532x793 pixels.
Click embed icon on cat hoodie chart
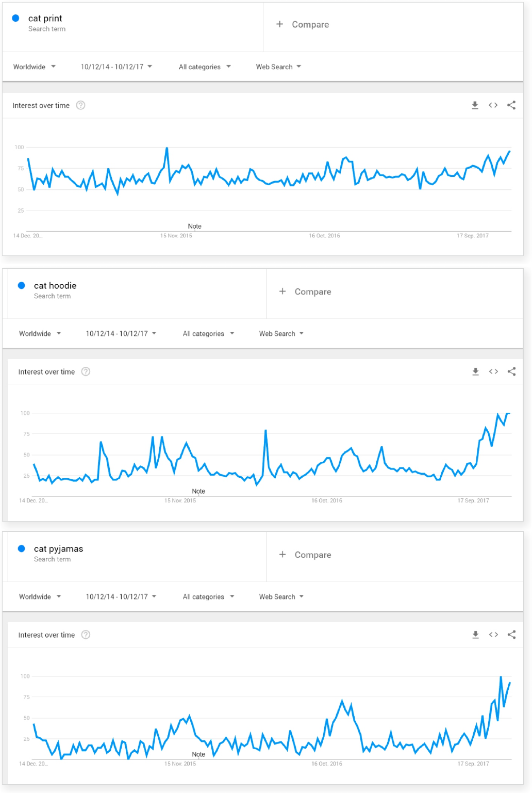[x=493, y=371]
